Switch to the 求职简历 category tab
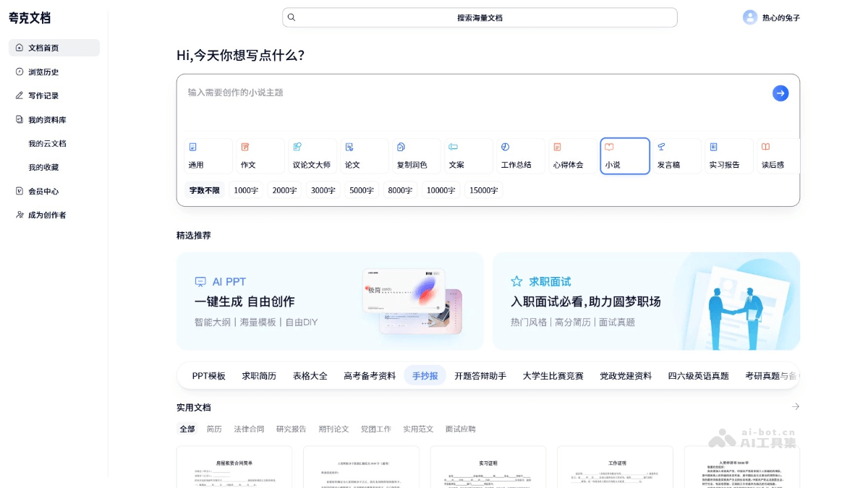 point(259,376)
